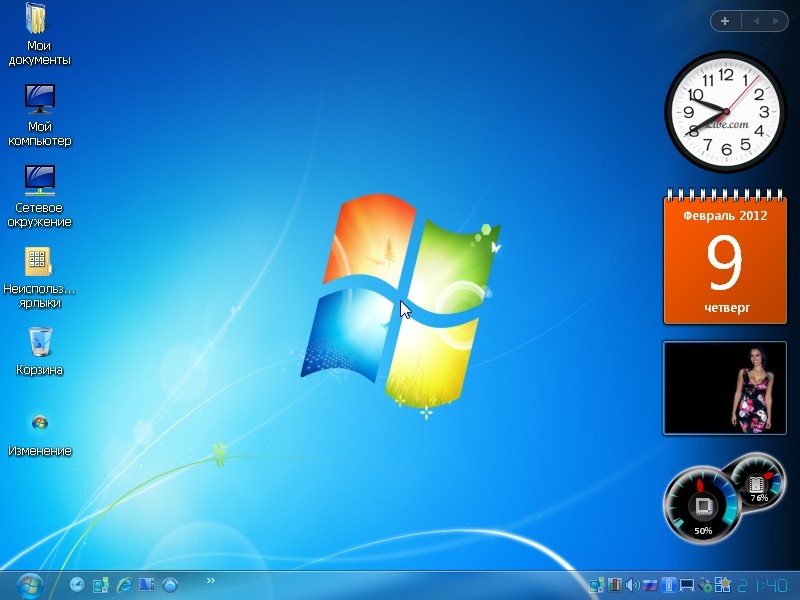Click the star squares tray icon
Image resolution: width=800 pixels, height=600 pixels.
[x=722, y=585]
